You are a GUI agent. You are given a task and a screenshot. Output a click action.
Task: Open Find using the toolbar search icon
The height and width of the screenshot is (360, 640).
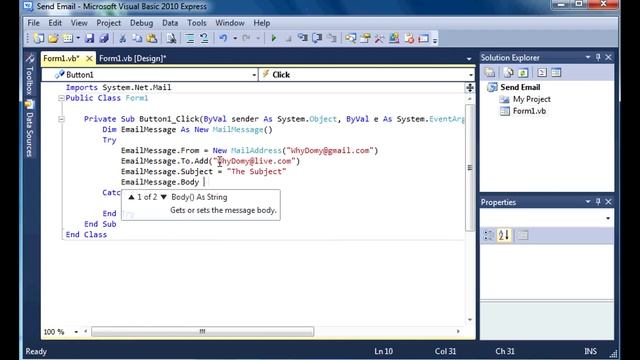(x=171, y=38)
